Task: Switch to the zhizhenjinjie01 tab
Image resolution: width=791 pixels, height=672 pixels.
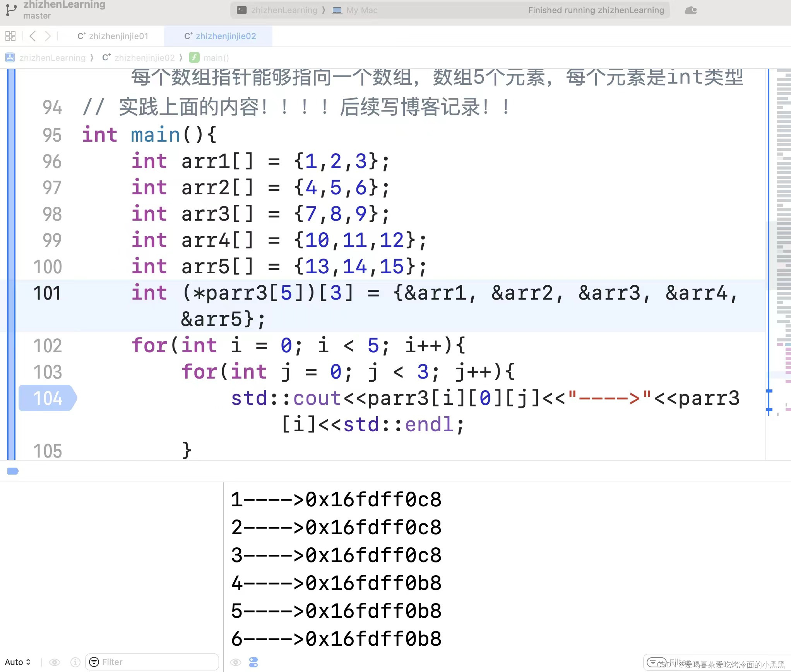Action: [x=113, y=36]
